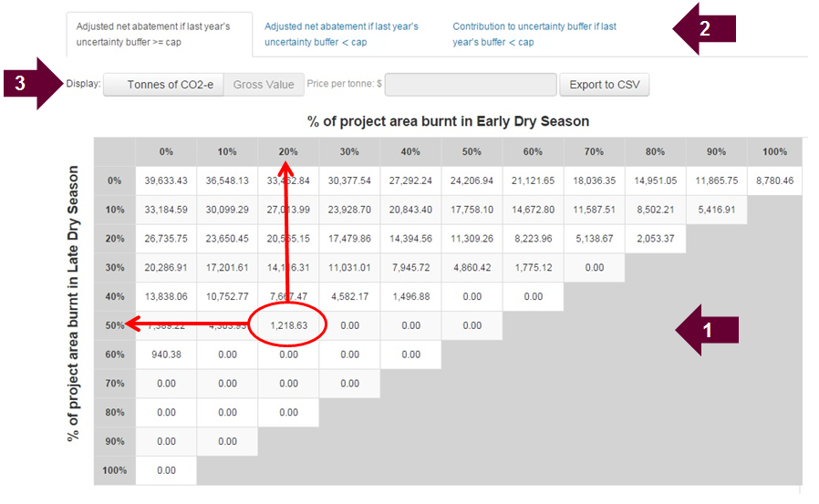
Task: Select the 2,053.37 cell in 20% row
Action: pyautogui.click(x=653, y=239)
